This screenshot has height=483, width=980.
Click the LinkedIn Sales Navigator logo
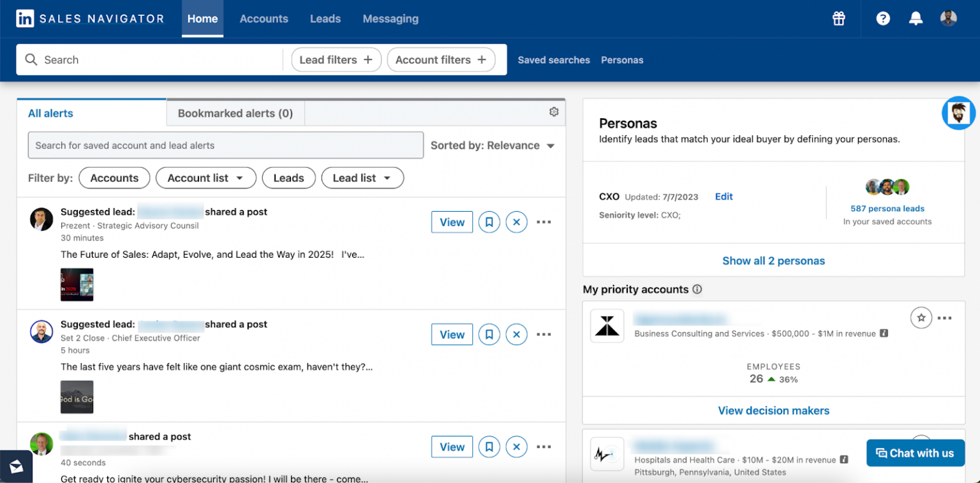[89, 19]
